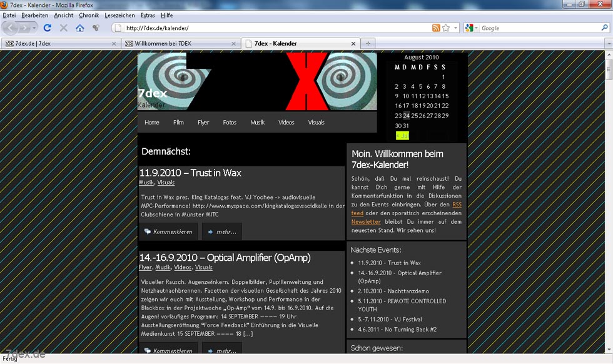Open Flyer in site navigation bar
This screenshot has width=613, height=364.
(x=203, y=123)
